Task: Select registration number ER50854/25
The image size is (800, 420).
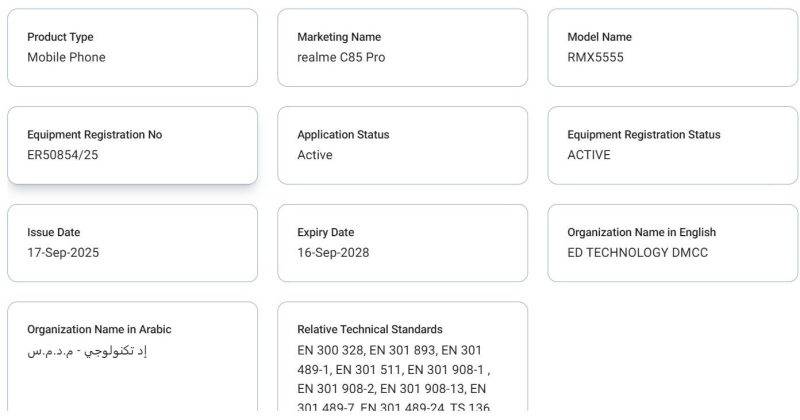Action: (x=63, y=155)
